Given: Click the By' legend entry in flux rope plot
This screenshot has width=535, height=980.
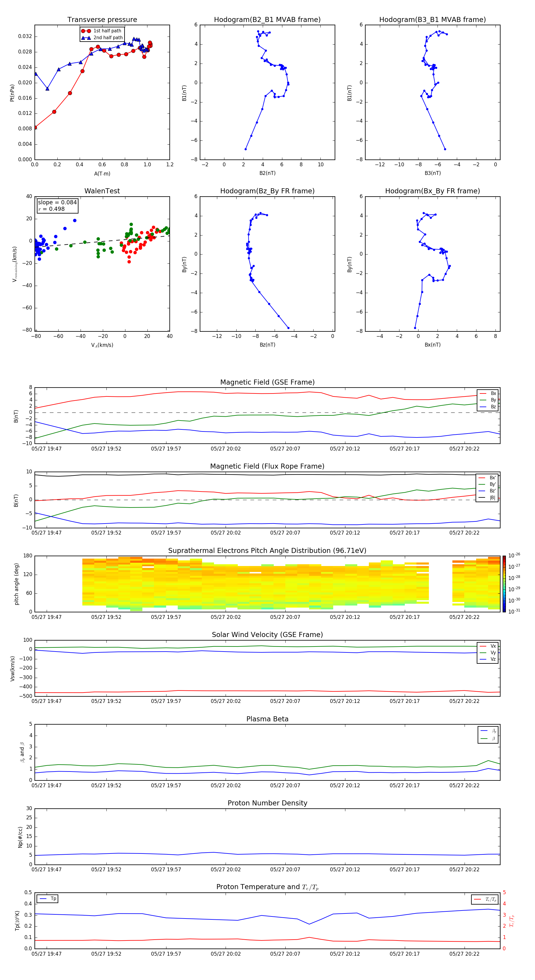Looking at the screenshot, I should tap(487, 484).
